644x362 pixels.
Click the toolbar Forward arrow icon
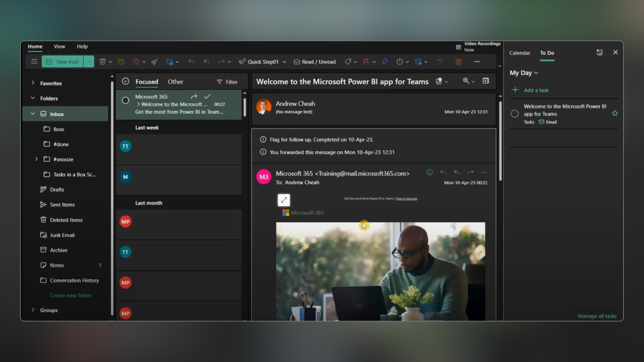tap(221, 62)
